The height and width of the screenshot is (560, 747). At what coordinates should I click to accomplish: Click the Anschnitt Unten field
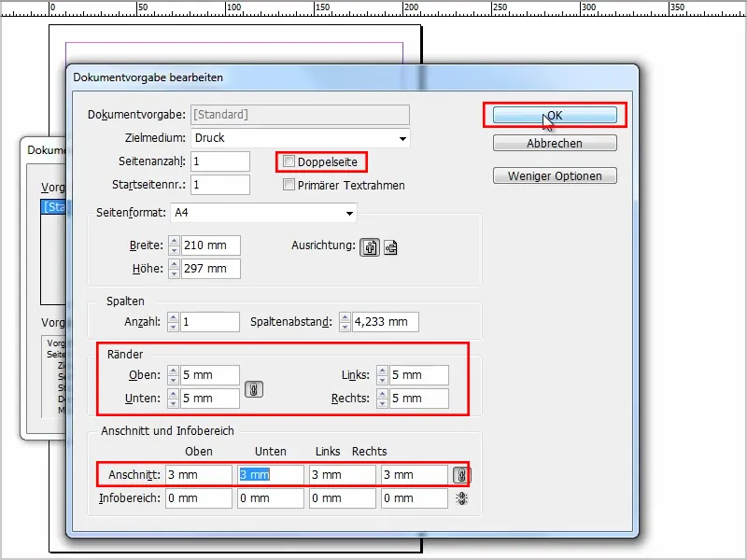tap(271, 475)
